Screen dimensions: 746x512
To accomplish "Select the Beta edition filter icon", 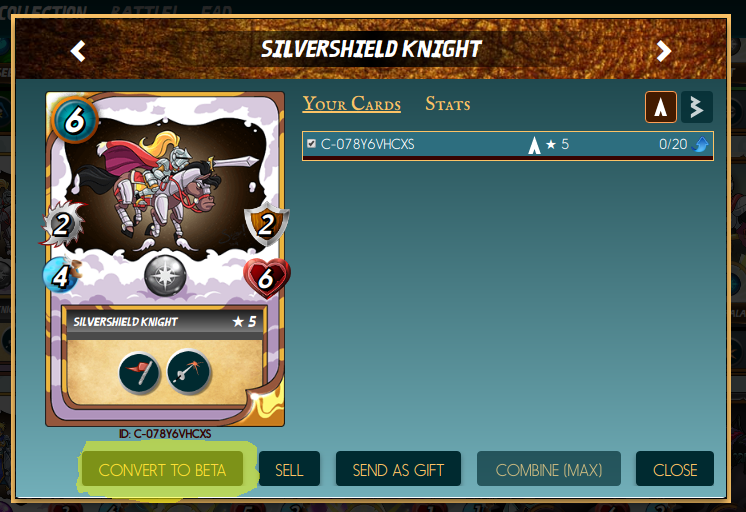I will click(697, 107).
